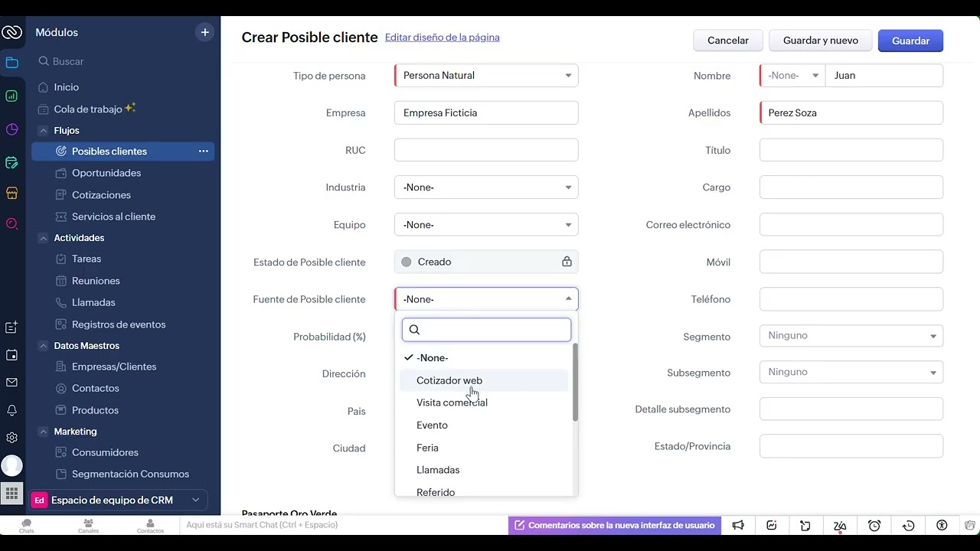This screenshot has width=980, height=551.
Task: Click the user profile avatar
Action: (x=11, y=465)
